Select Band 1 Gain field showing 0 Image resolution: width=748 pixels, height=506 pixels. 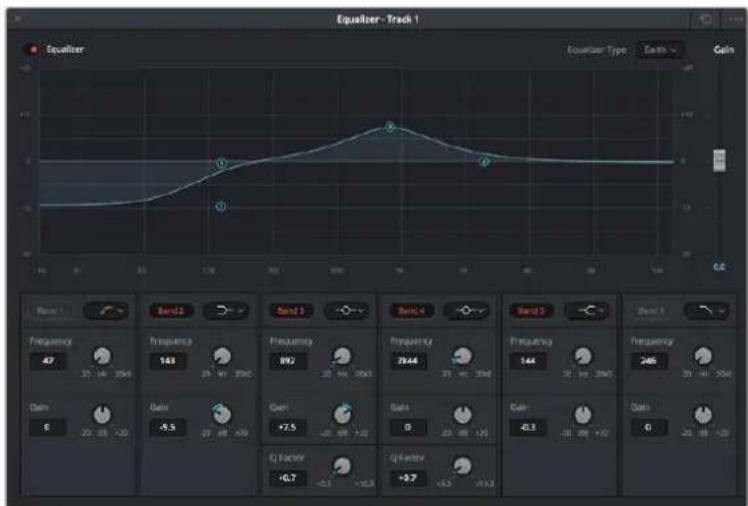point(48,427)
